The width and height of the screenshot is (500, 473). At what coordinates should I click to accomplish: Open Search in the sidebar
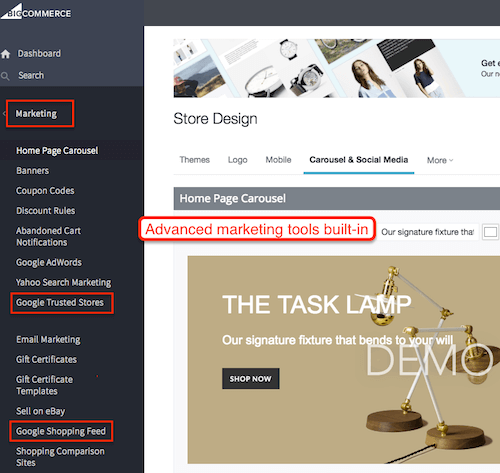(x=31, y=75)
